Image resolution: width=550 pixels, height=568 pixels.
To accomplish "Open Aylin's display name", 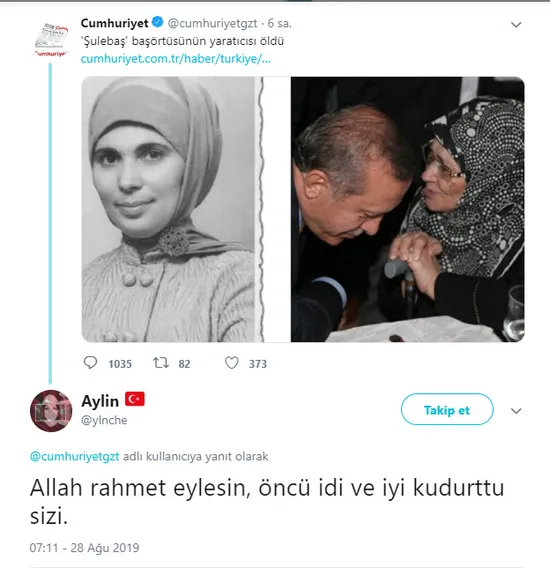I will click(x=100, y=401).
